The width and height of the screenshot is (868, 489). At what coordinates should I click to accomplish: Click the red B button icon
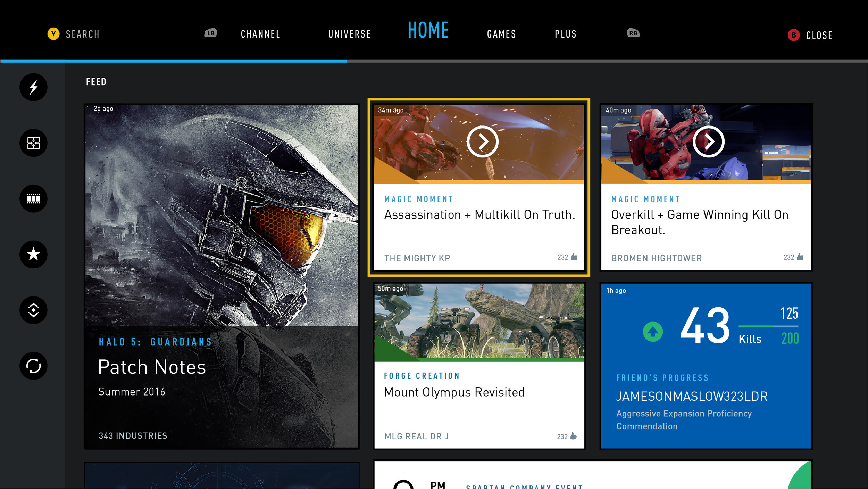(x=794, y=35)
